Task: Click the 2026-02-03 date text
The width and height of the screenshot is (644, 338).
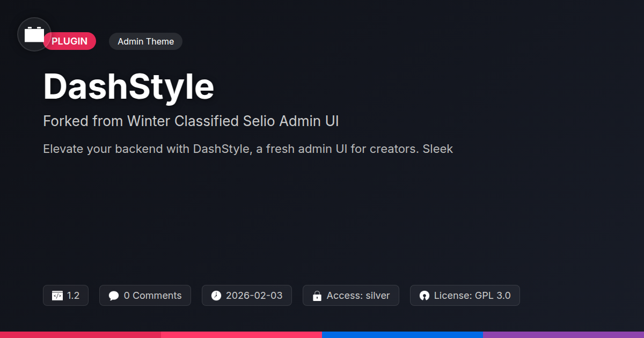Action: coord(254,296)
